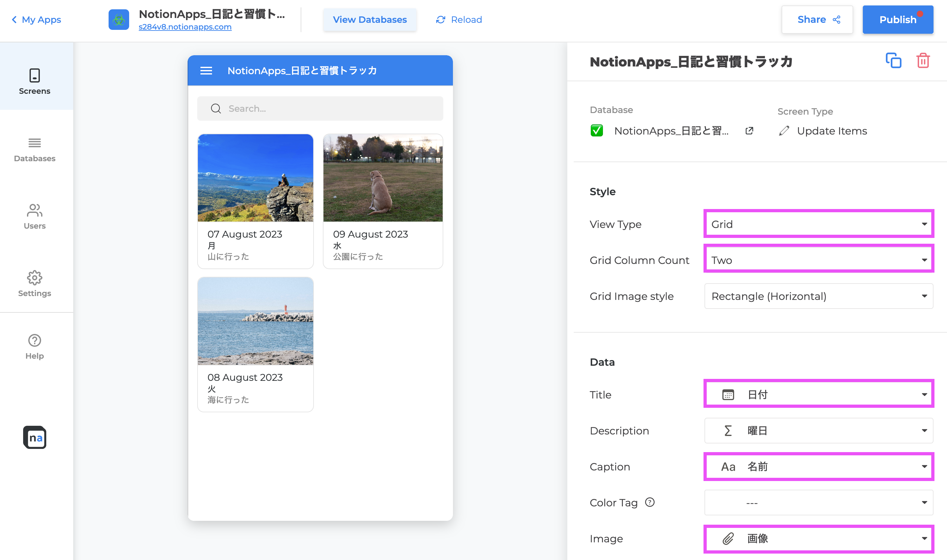
Task: Open the Settings sidebar section
Action: coord(35,284)
